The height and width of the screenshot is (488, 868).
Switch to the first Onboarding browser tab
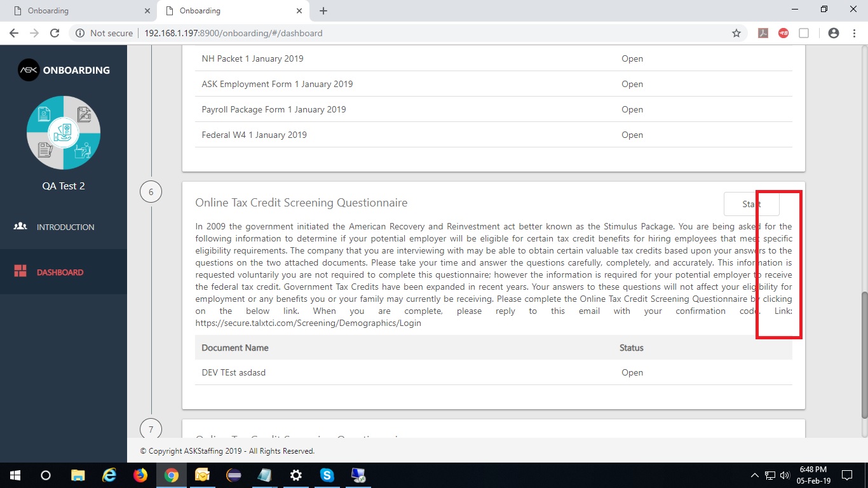point(79,11)
